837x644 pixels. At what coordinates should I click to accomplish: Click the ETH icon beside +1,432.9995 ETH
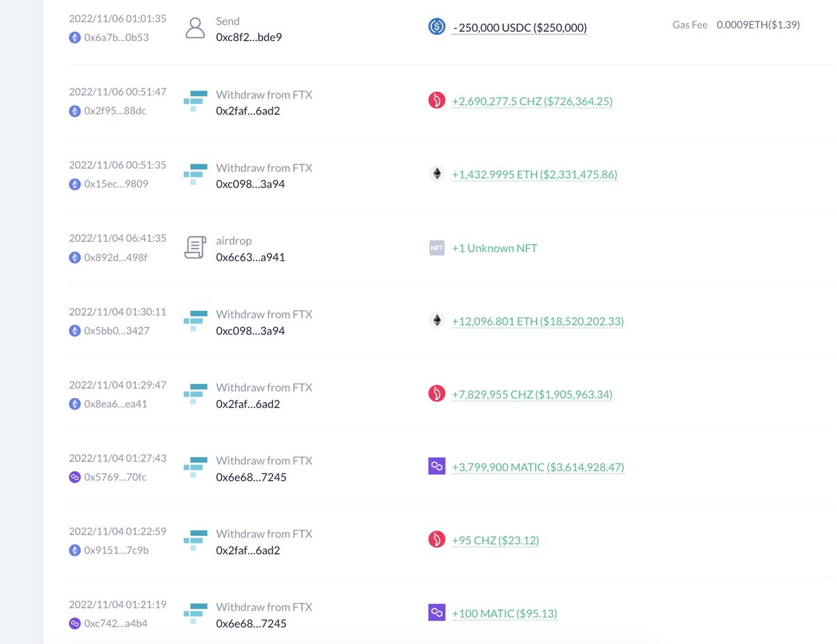[437, 174]
